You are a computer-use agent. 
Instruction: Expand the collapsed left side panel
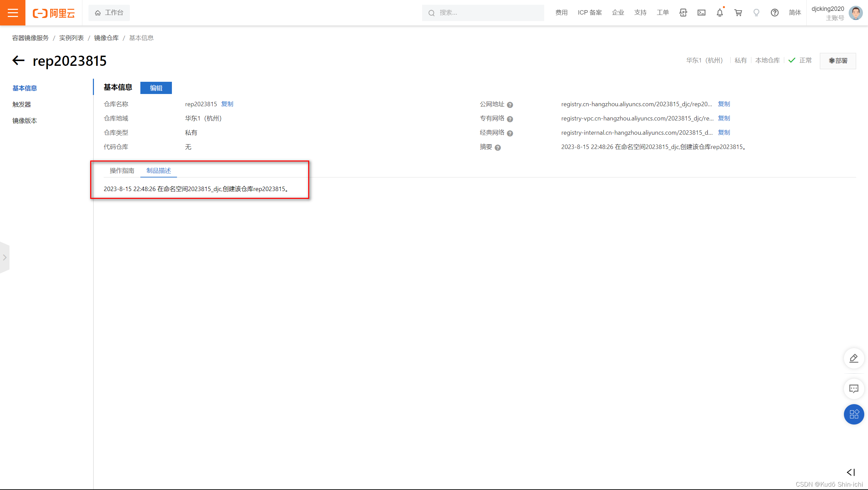5,258
